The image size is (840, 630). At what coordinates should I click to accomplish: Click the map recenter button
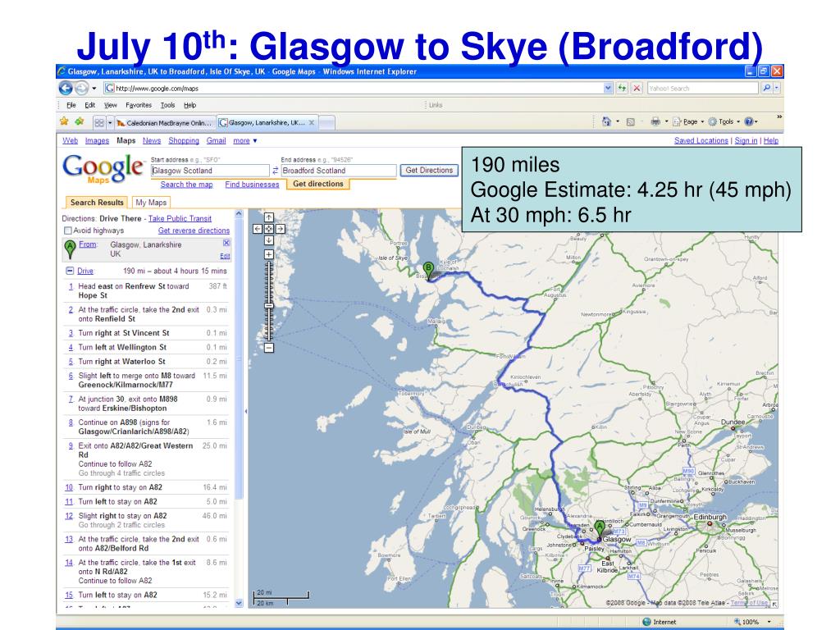pos(269,229)
